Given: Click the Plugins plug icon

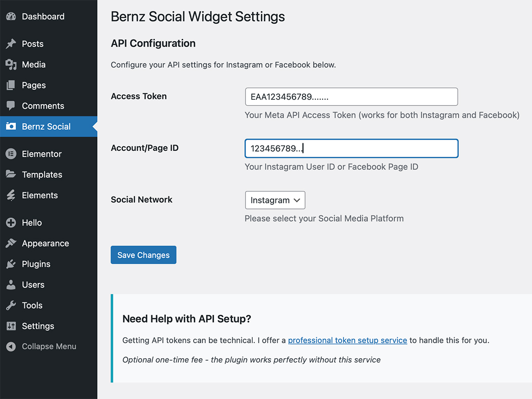Looking at the screenshot, I should pyautogui.click(x=11, y=264).
